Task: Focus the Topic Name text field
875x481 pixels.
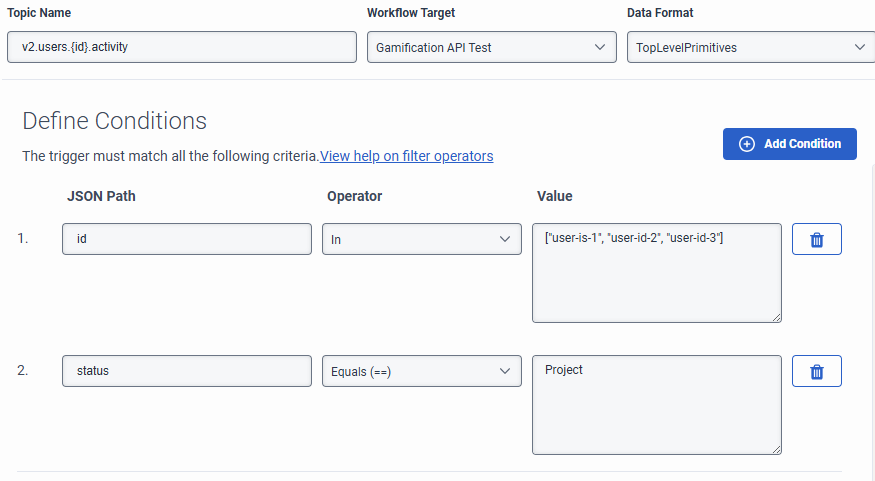Action: 182,47
